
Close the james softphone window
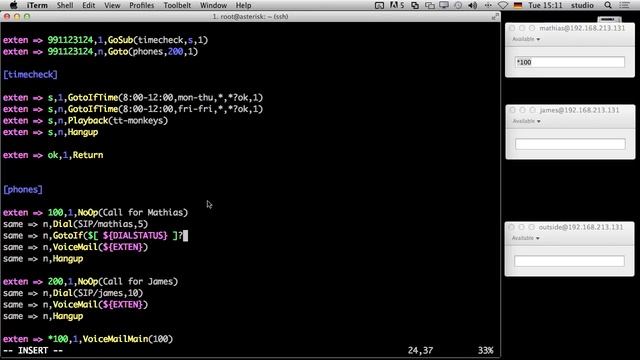(x=512, y=110)
